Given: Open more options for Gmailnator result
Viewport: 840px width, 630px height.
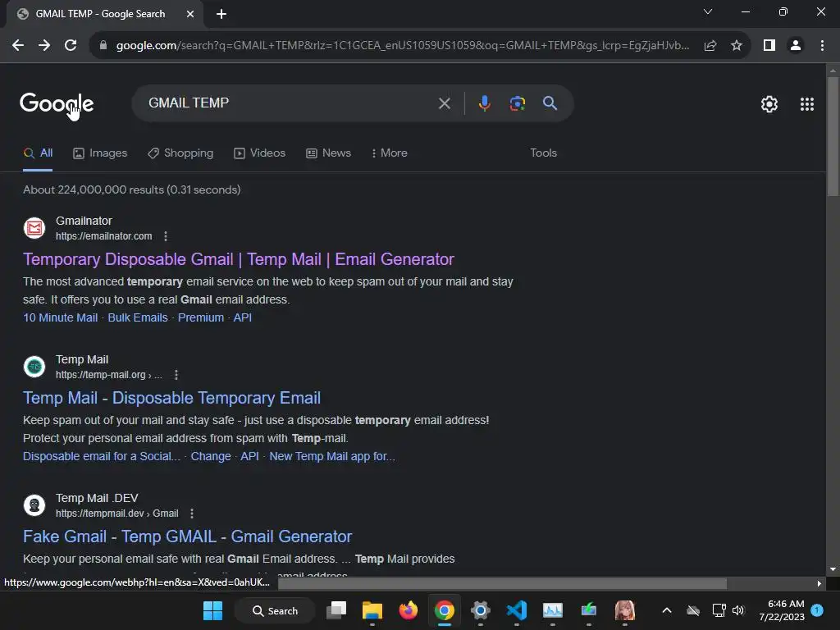Looking at the screenshot, I should click(166, 236).
